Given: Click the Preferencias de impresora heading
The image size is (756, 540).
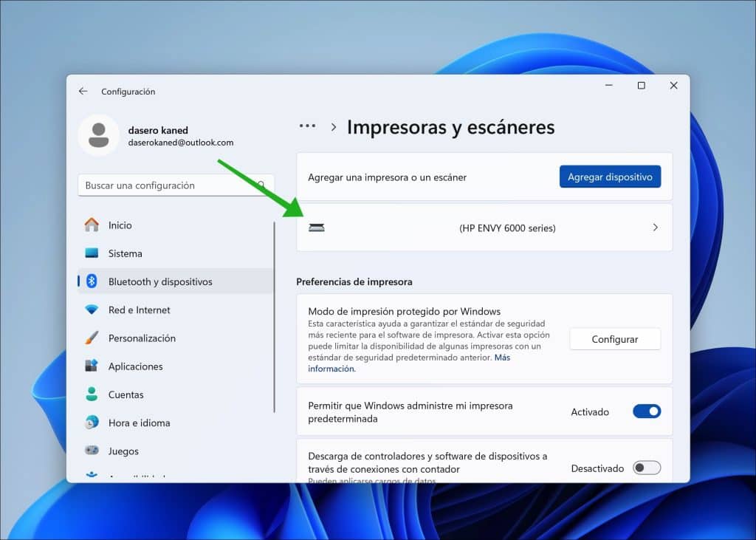Looking at the screenshot, I should 354,281.
